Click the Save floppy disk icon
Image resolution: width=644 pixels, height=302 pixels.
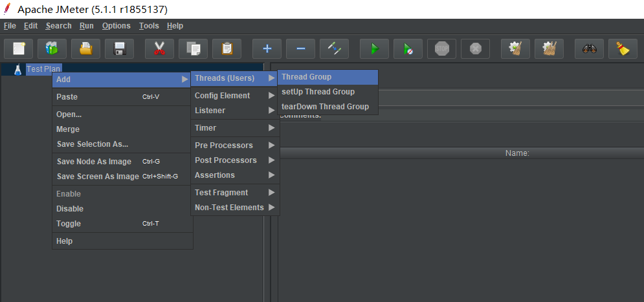(x=120, y=49)
